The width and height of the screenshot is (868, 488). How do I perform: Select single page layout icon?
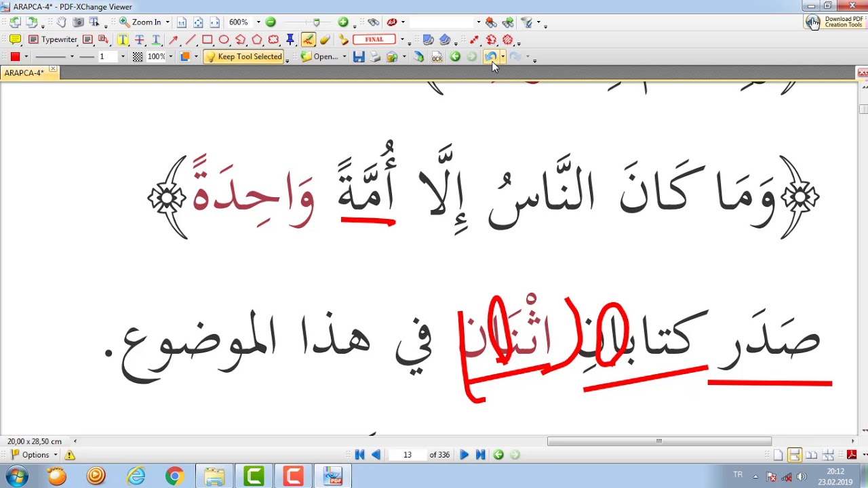coord(778,455)
